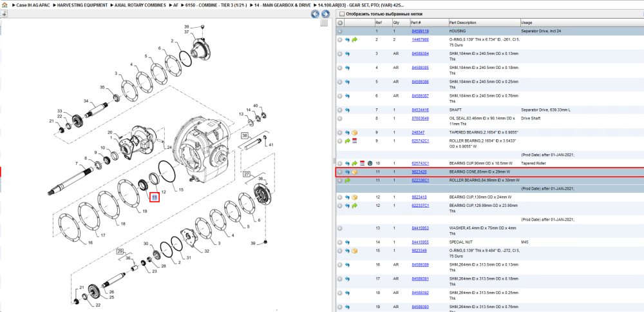
Task: Open part number link 84415955
Action: click(x=420, y=242)
